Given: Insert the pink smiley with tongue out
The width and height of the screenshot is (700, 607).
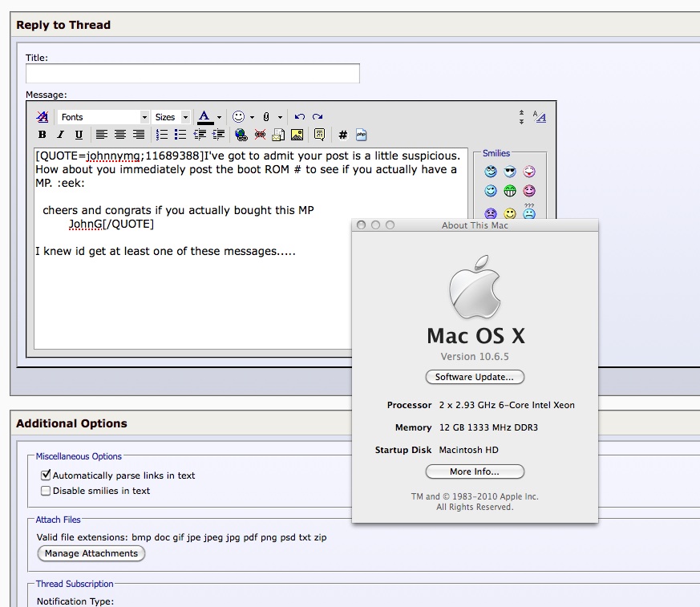Looking at the screenshot, I should point(529,172).
